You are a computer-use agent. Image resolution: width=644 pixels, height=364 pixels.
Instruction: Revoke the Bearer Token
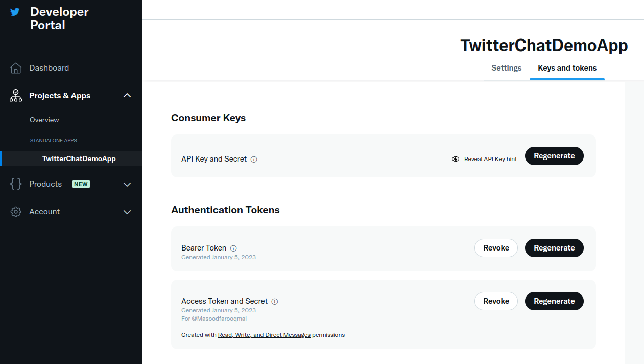pos(496,248)
